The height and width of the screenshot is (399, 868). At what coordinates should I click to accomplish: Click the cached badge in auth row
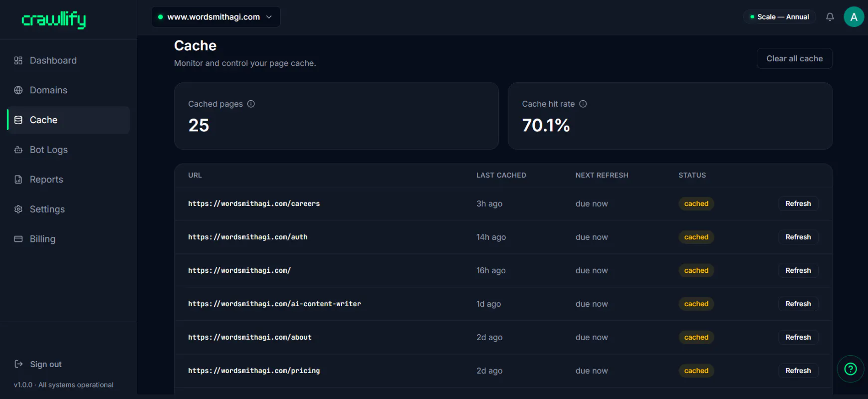coord(696,237)
